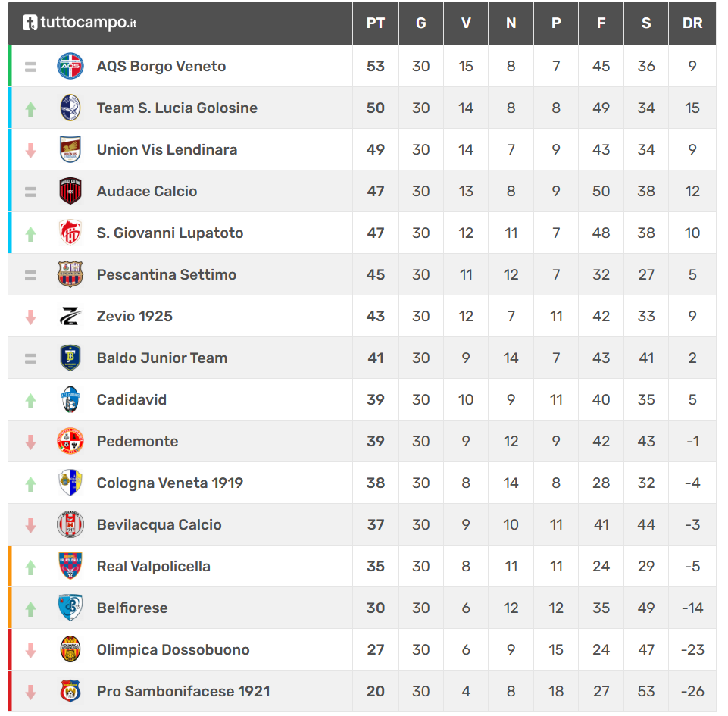Sort table by DR column header
The image size is (728, 716).
click(x=692, y=23)
